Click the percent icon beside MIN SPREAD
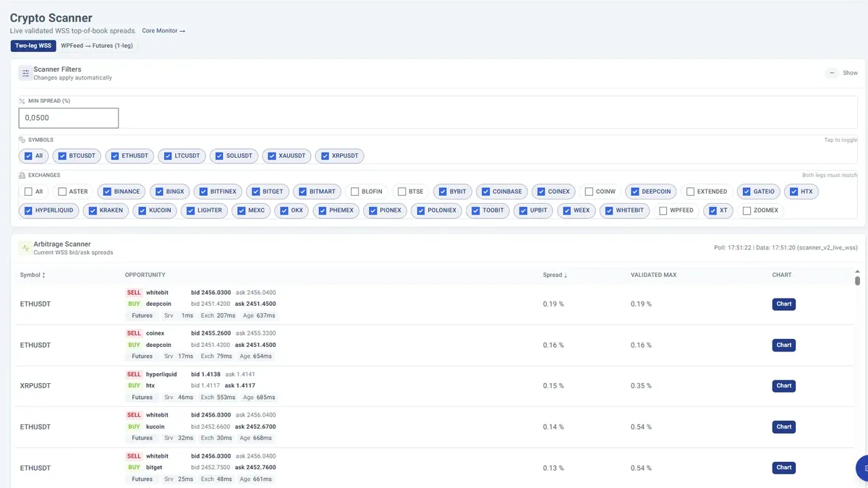The width and height of the screenshot is (868, 488). (x=22, y=101)
